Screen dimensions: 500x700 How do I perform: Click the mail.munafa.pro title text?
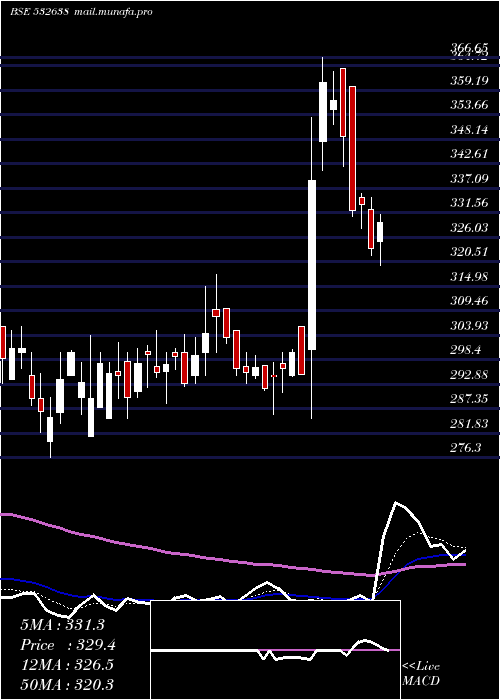(x=114, y=12)
